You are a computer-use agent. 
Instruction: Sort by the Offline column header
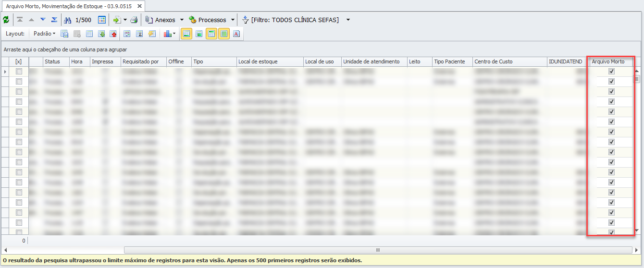179,61
